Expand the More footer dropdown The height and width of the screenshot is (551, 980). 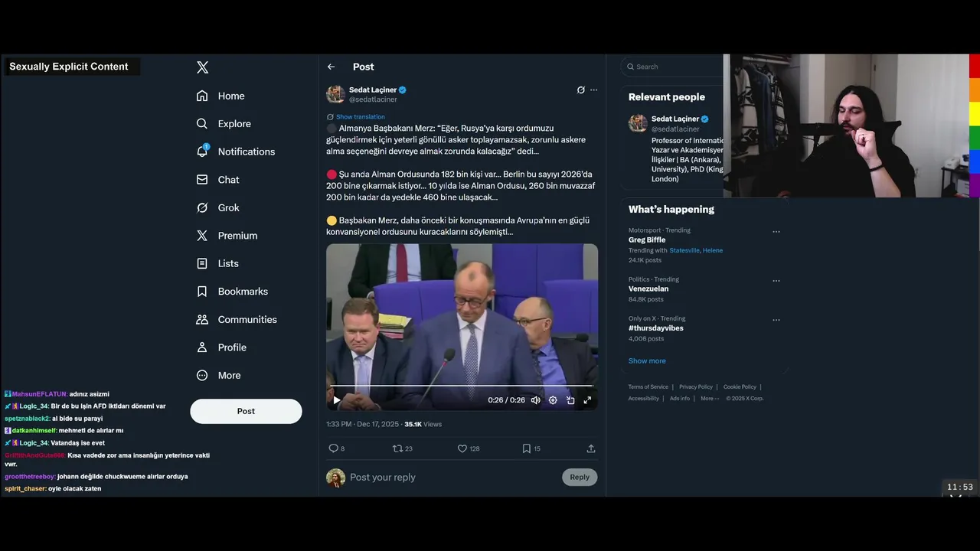click(x=710, y=398)
